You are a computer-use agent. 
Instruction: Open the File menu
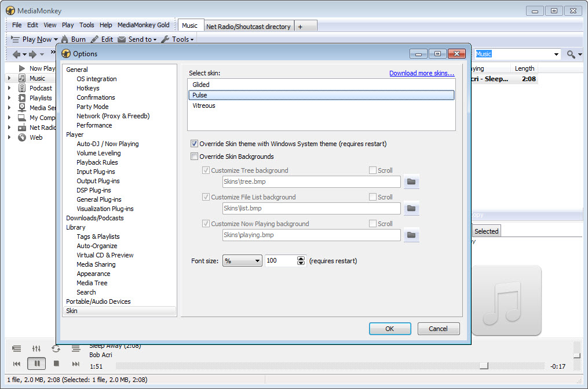point(17,25)
